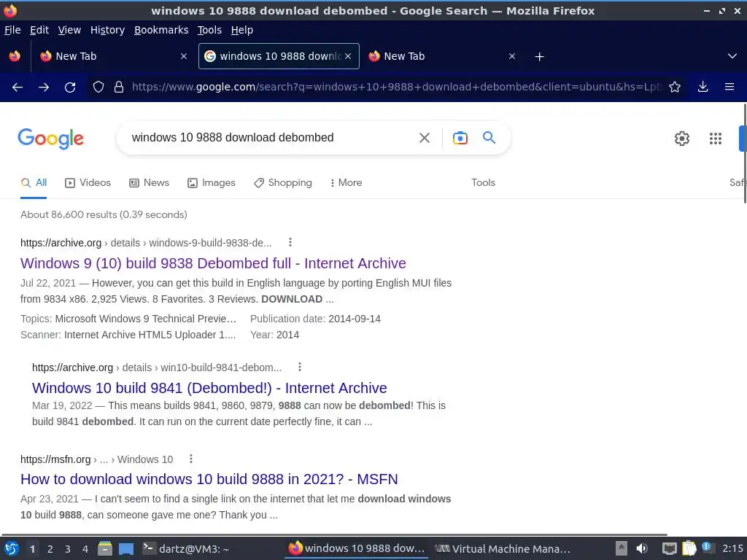Open the History menu
The height and width of the screenshot is (560, 747).
click(x=108, y=30)
